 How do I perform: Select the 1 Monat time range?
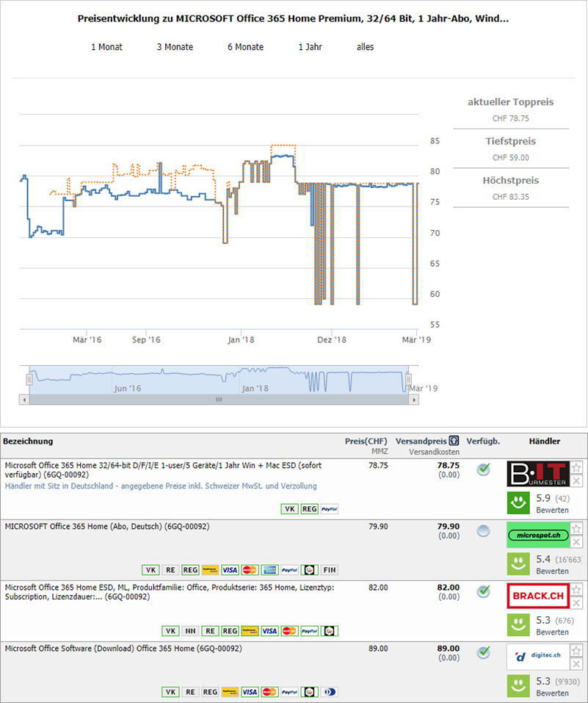(x=106, y=47)
